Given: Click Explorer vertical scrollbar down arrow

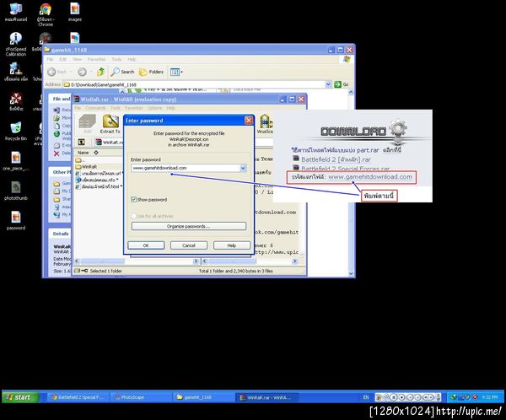Looking at the screenshot, I should [x=351, y=273].
